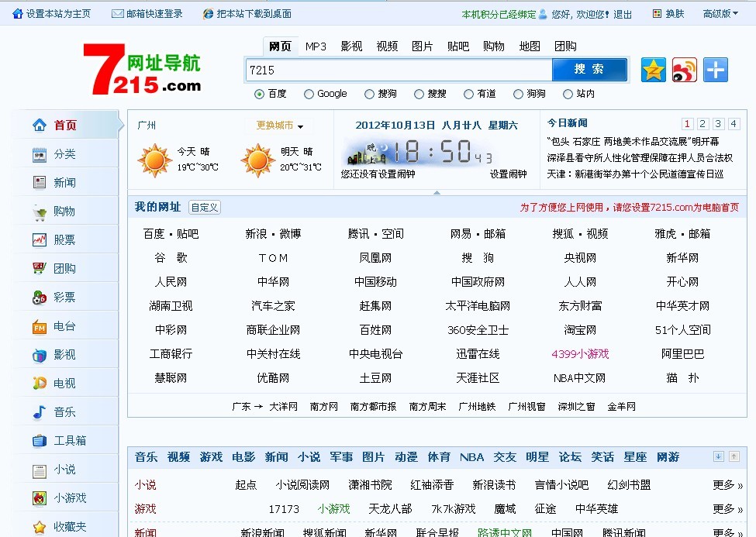Viewport: 756px width, 537px height.
Task: Select the 狗狗 search engine radio
Action: pyautogui.click(x=518, y=94)
